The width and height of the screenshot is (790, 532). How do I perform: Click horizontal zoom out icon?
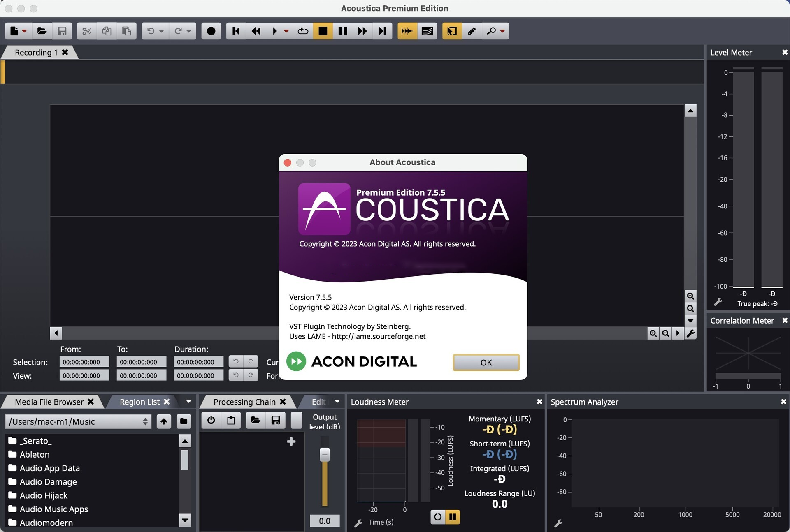[665, 333]
